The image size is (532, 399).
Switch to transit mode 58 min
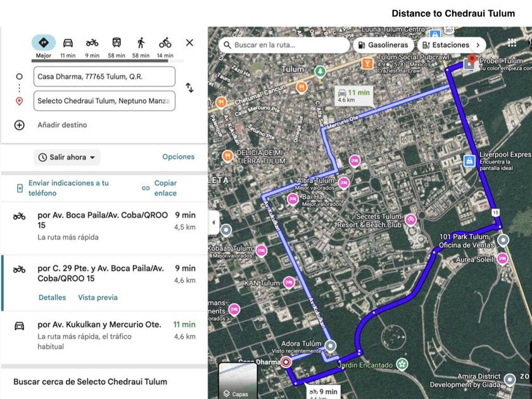[117, 46]
